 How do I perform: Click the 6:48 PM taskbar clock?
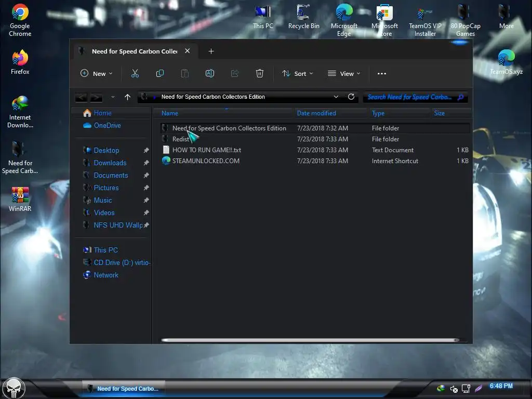click(x=501, y=386)
